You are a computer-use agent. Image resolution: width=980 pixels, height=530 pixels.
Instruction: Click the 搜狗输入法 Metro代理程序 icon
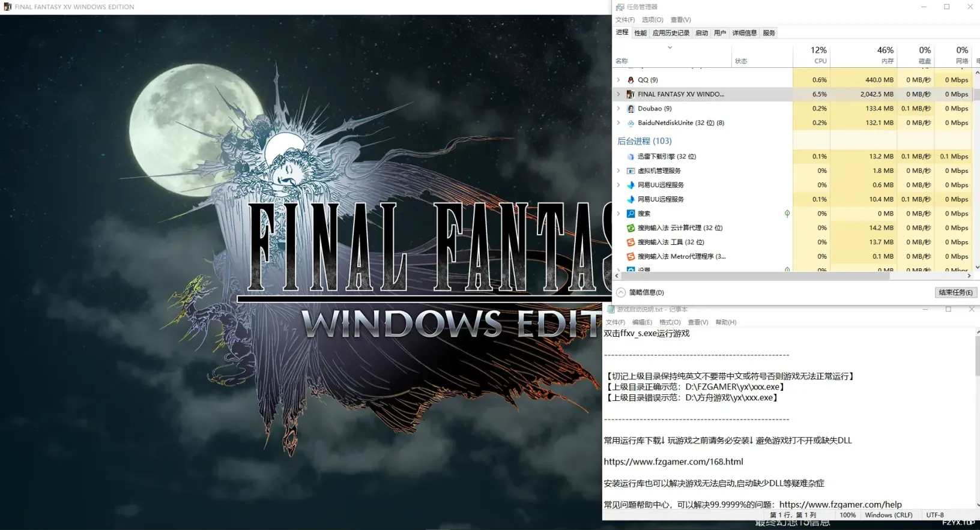[x=631, y=257]
